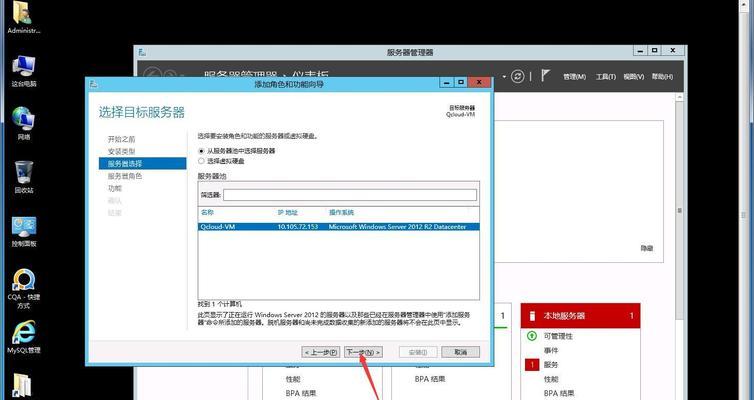Click the 隐藏 hide link in Server Manager
This screenshot has height=400, width=754.
(x=646, y=249)
